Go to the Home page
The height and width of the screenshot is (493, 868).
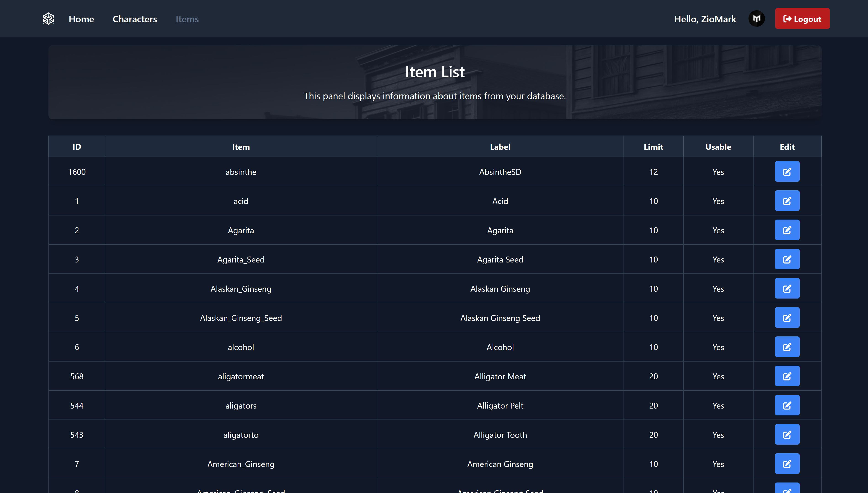(x=81, y=19)
